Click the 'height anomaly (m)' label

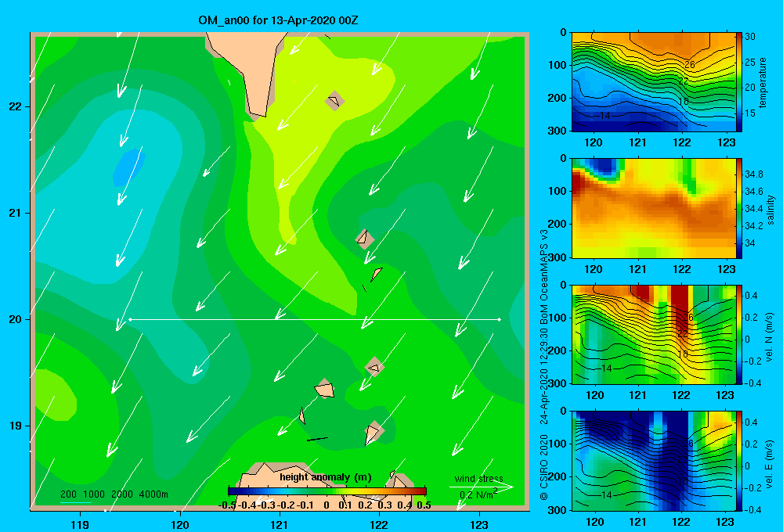pos(326,477)
